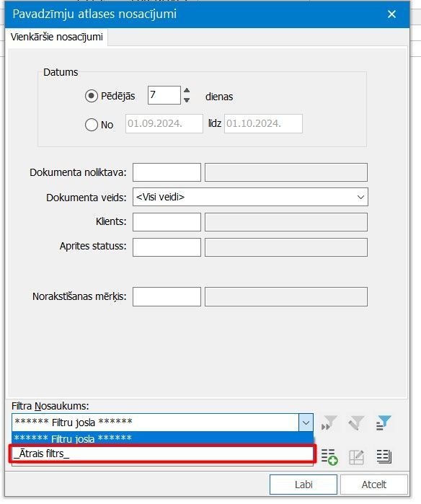
Task: Click the Atcelt button
Action: tap(374, 485)
